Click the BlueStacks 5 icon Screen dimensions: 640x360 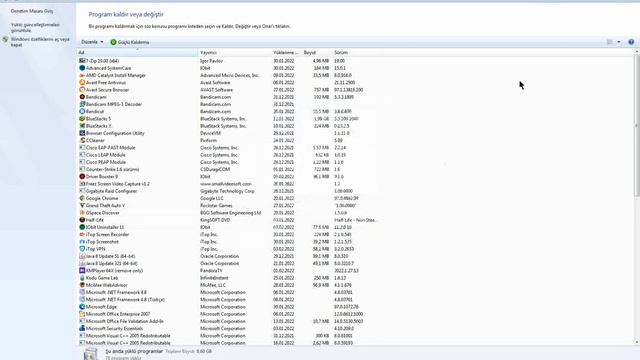pos(82,119)
